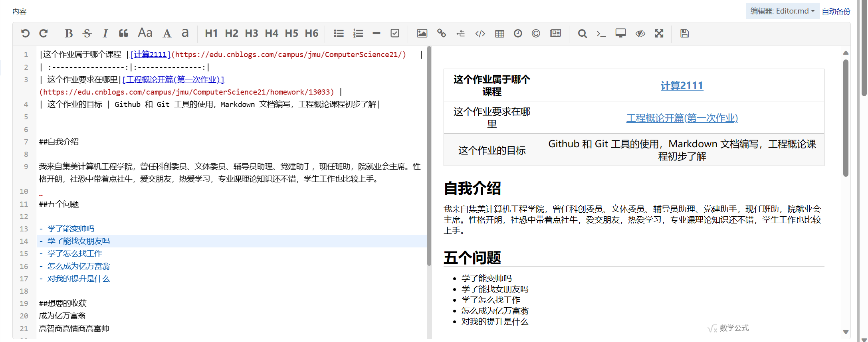Image resolution: width=868 pixels, height=342 pixels.
Task: Convert selection to lowercase
Action: 185,33
